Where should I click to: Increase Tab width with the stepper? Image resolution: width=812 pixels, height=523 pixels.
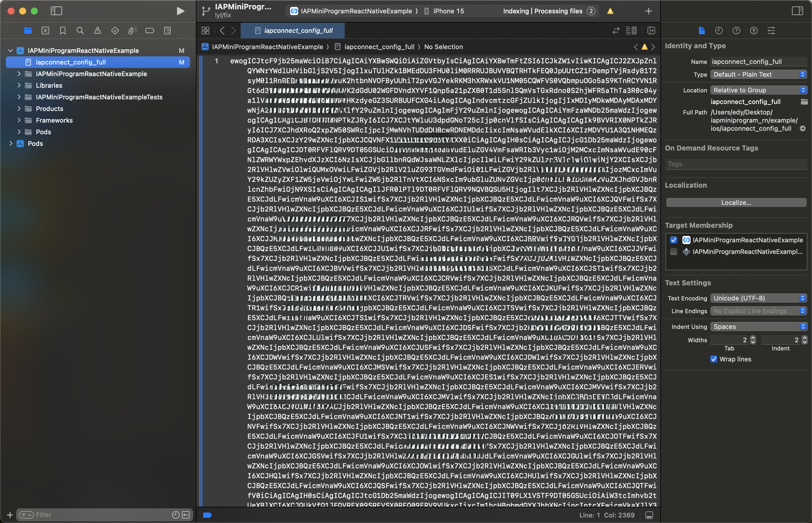(x=754, y=338)
